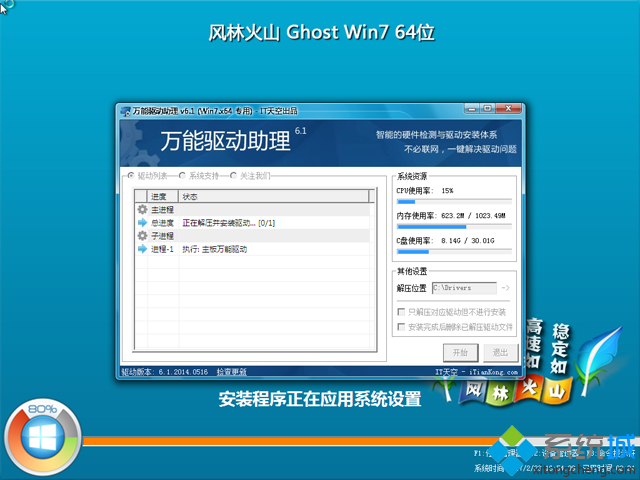Click the CPU使用率 15% value

pos(447,191)
